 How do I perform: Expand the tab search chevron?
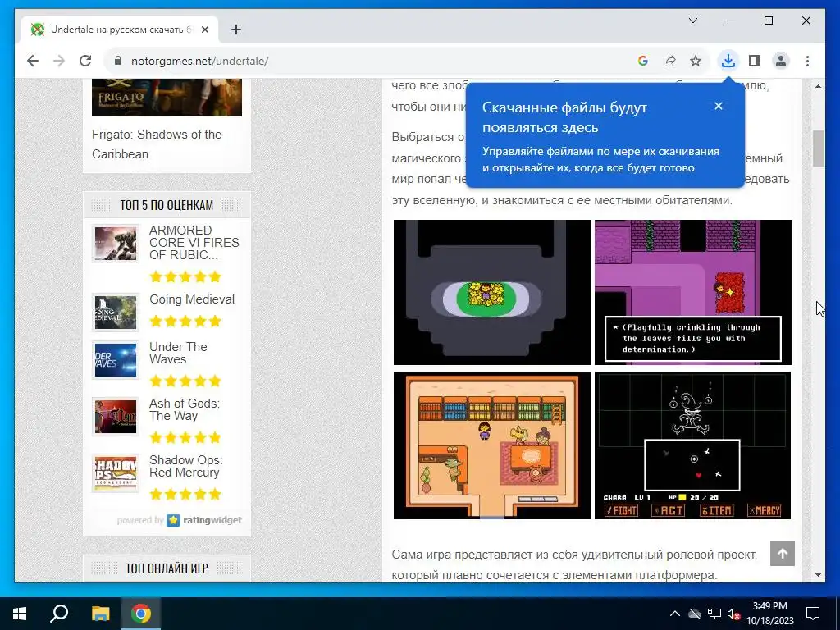point(692,21)
